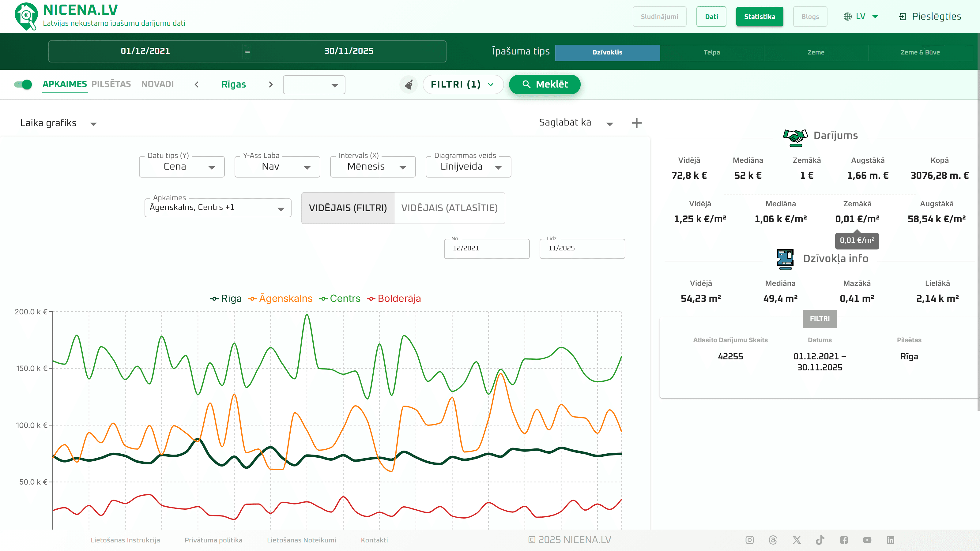Image resolution: width=980 pixels, height=551 pixels.
Task: Click the Dzīvokļa info floor plan icon
Action: 785,259
